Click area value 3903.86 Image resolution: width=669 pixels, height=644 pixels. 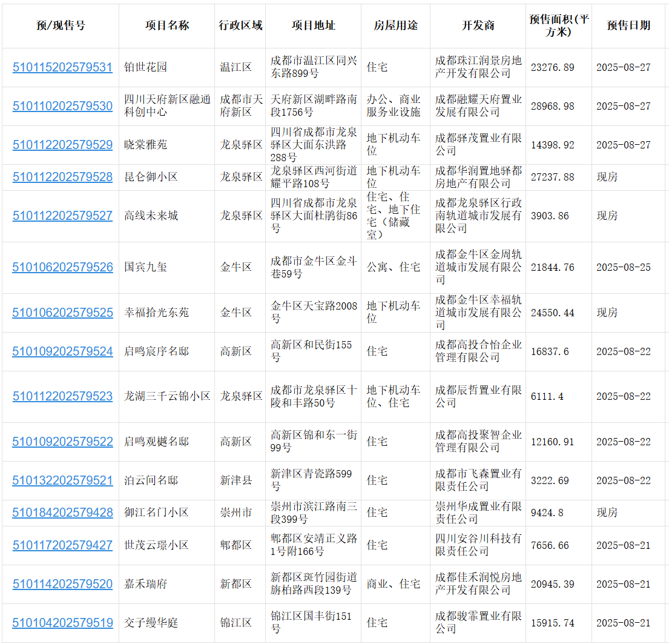550,216
